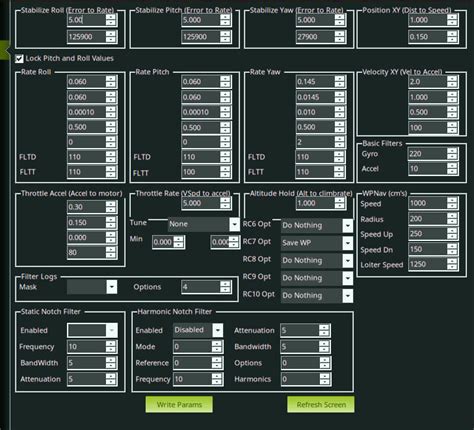Adjust Altitude Hold value stepper

(x=340, y=203)
